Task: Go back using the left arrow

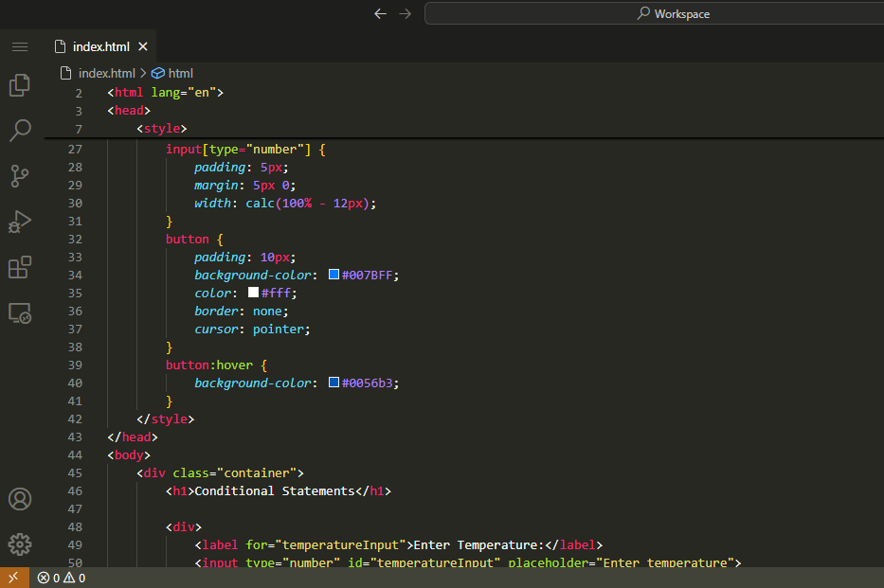Action: click(x=380, y=14)
